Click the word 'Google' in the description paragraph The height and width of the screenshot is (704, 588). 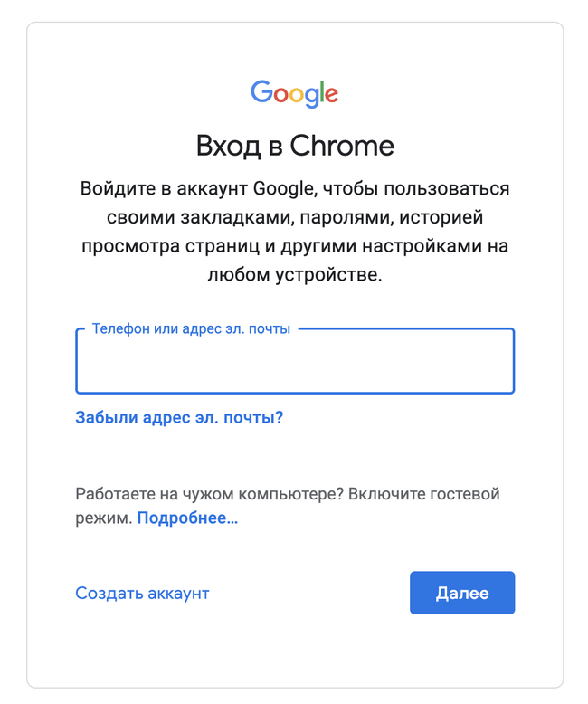coord(285,189)
